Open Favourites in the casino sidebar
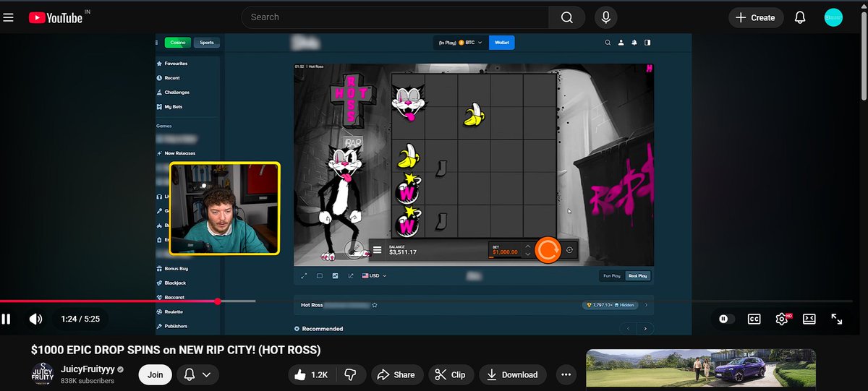 (172, 64)
